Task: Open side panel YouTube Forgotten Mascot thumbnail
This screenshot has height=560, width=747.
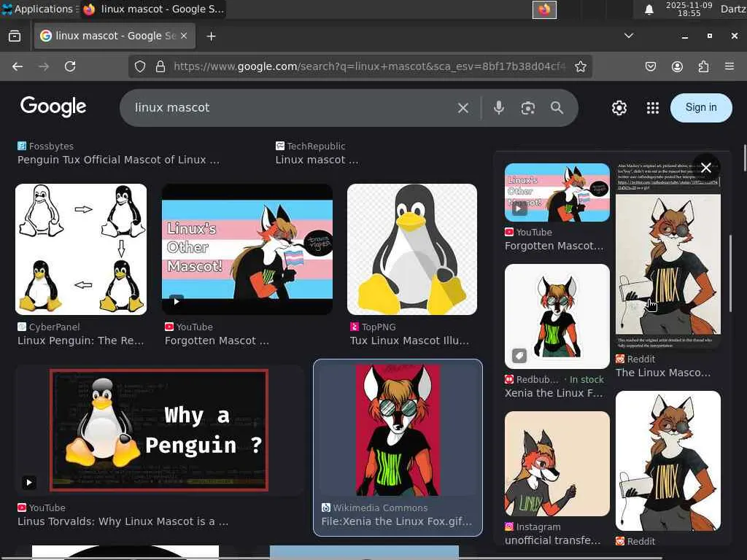Action: tap(557, 192)
